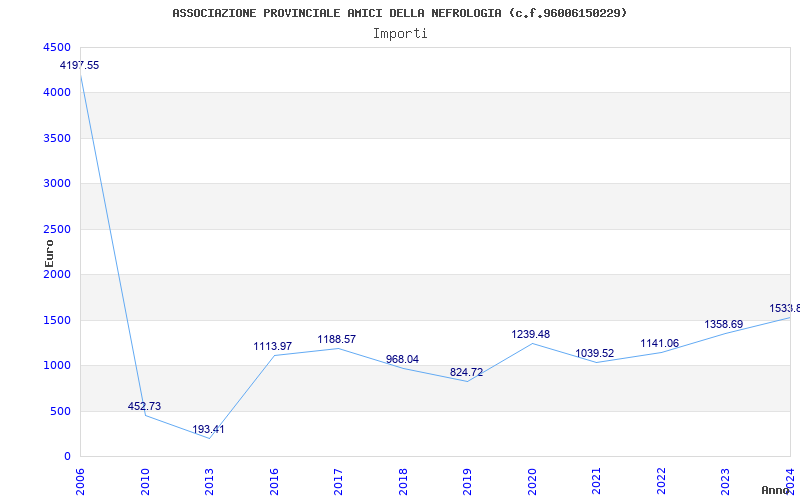Select the 1039.52 data label
This screenshot has height=500, width=800.
[x=595, y=353]
